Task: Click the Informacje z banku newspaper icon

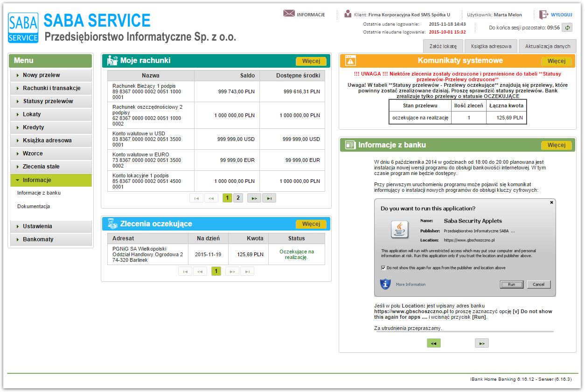Action: tap(350, 145)
